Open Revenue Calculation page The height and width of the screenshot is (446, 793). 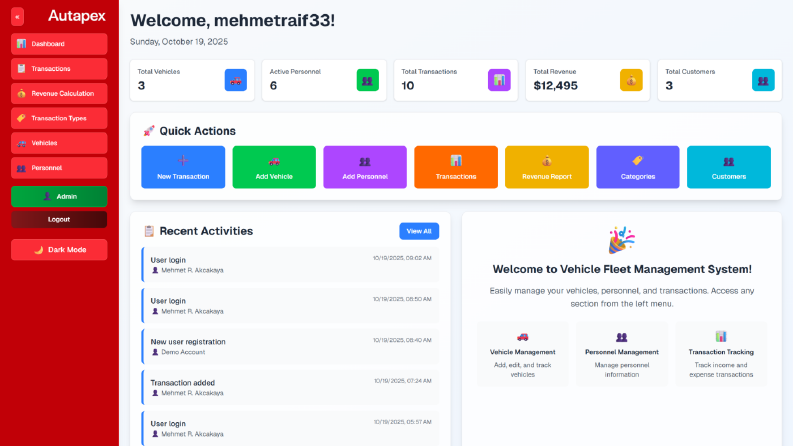click(59, 94)
